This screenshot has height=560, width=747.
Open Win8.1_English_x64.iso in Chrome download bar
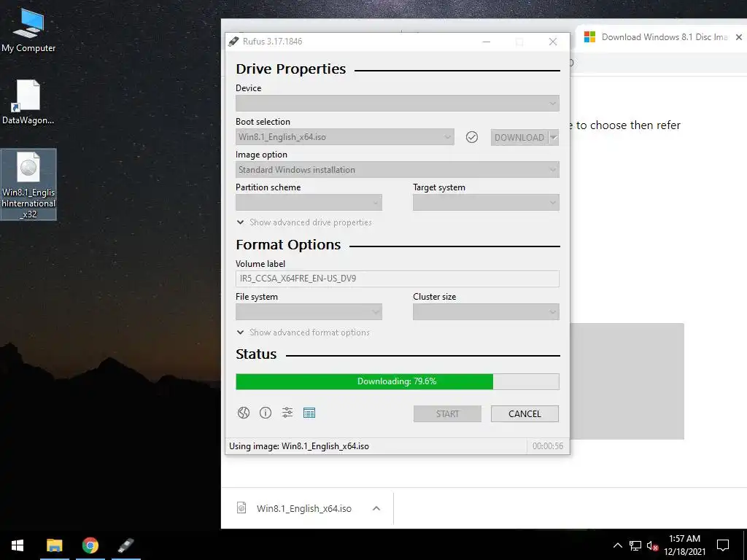point(304,508)
